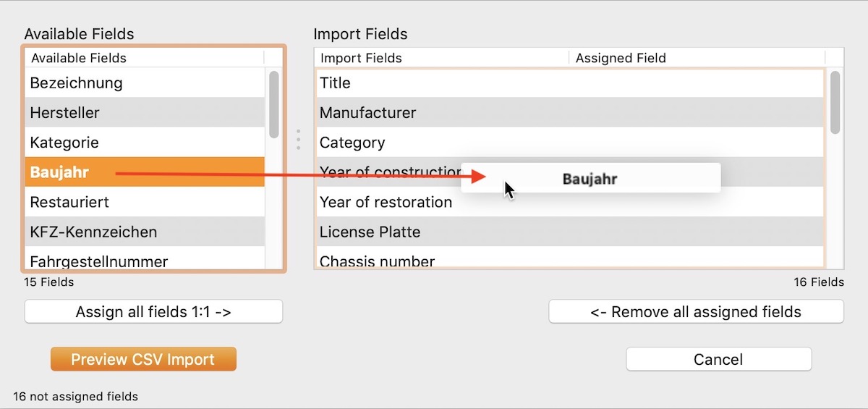Image resolution: width=868 pixels, height=409 pixels.
Task: Select the Title import field row
Action: 570,83
